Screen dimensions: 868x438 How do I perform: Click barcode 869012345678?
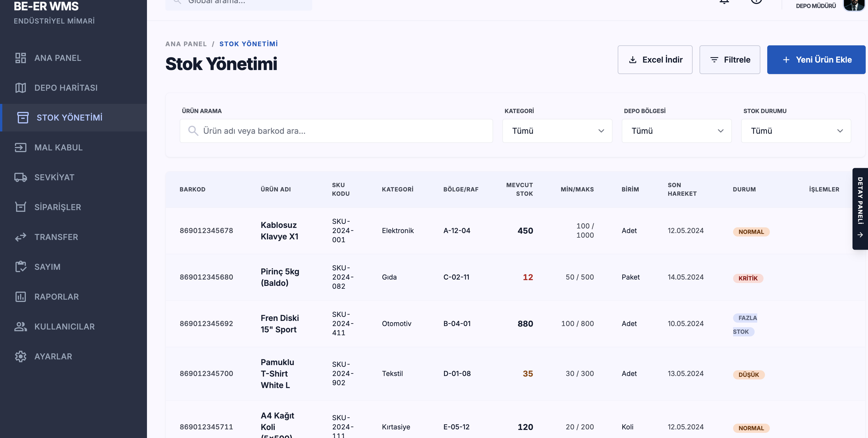coord(206,231)
